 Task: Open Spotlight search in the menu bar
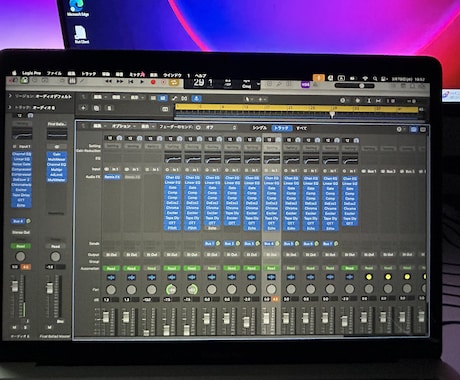(375, 79)
